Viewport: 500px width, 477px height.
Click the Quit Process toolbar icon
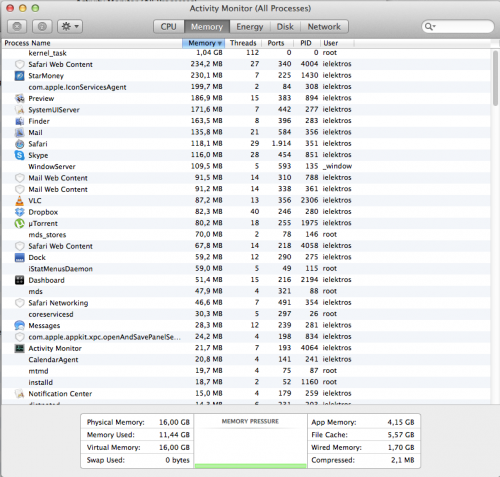pyautogui.click(x=17, y=26)
